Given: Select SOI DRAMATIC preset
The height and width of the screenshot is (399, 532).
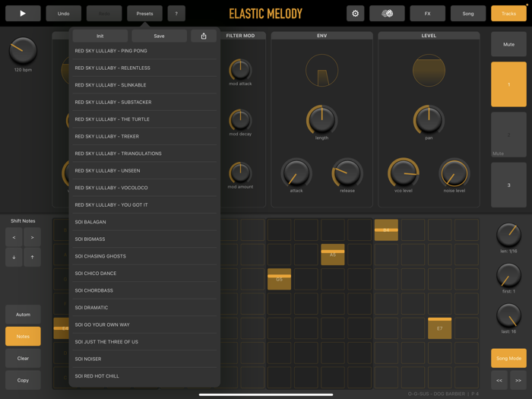Looking at the screenshot, I should tap(144, 308).
